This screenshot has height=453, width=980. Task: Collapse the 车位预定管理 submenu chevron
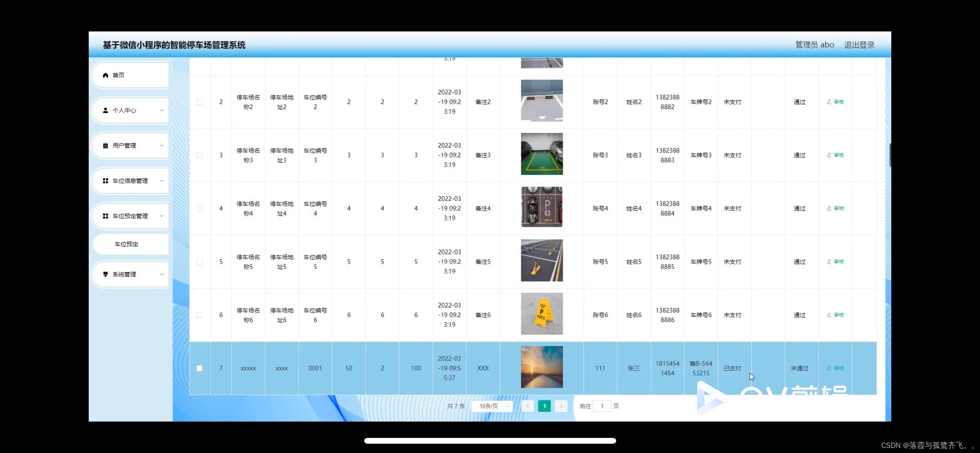162,216
